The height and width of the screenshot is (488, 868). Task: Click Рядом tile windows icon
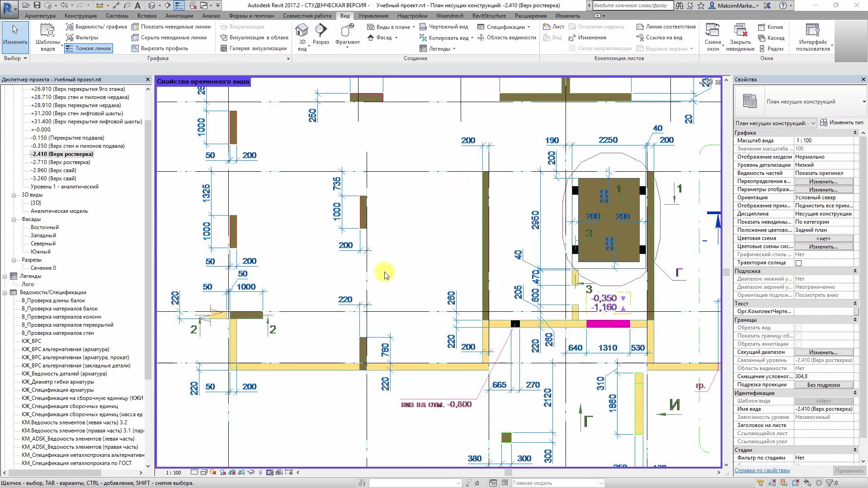(771, 49)
